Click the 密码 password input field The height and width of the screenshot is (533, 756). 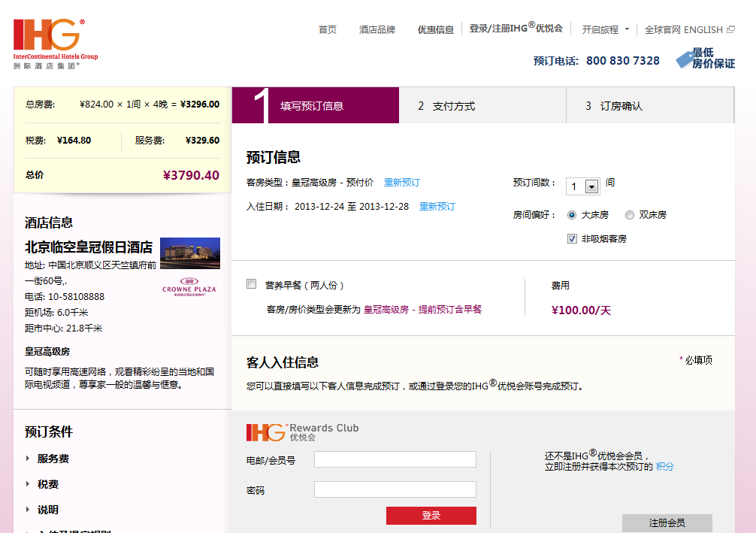click(x=395, y=489)
